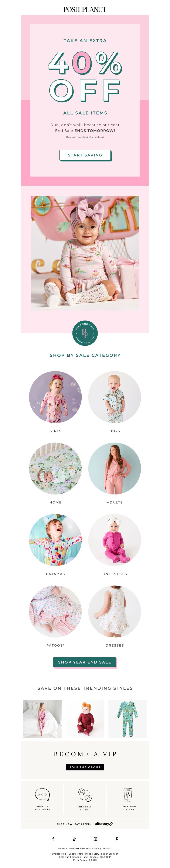
Task: Open the Girls sale category image
Action: click(55, 397)
